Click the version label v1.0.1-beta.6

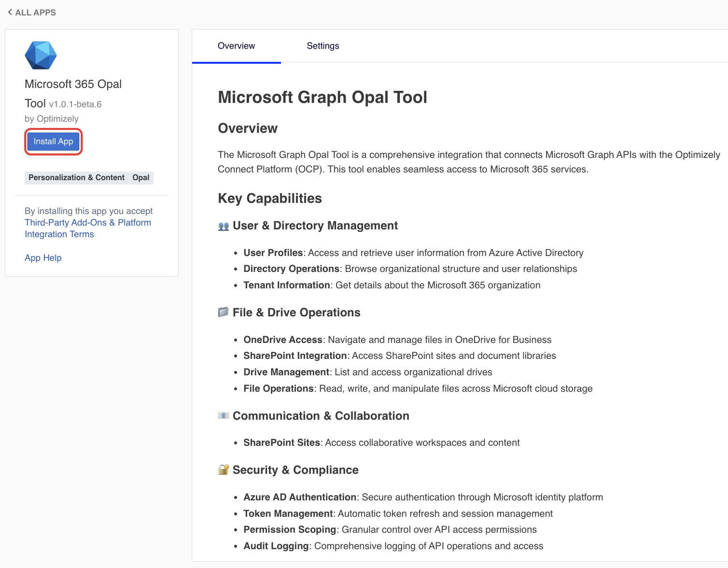pyautogui.click(x=75, y=104)
